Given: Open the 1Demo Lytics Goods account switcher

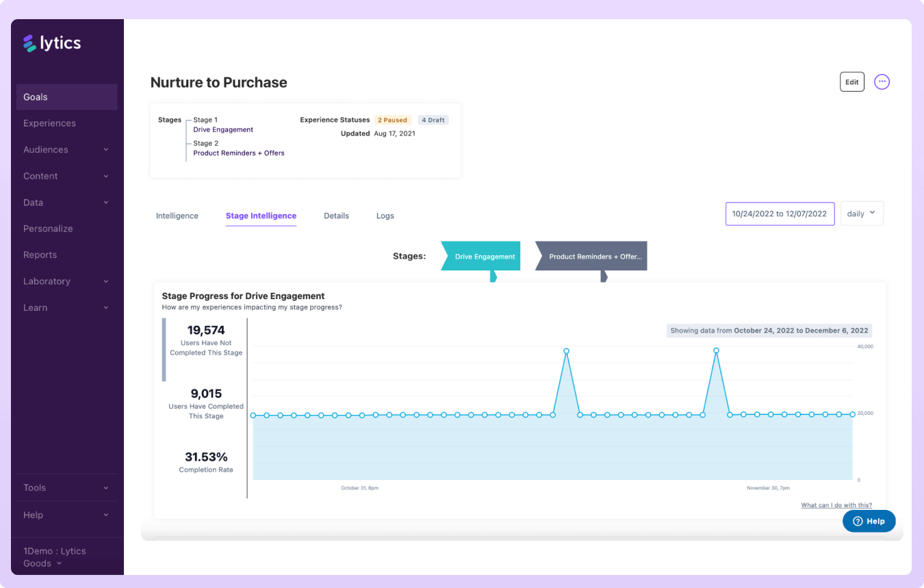Looking at the screenshot, I should (x=55, y=557).
